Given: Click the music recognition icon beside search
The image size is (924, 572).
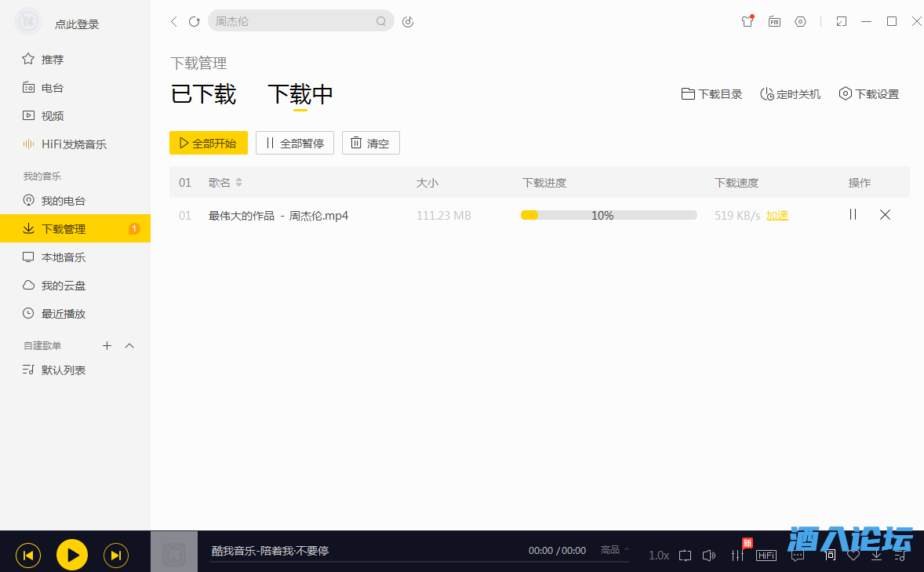Looking at the screenshot, I should (x=408, y=22).
